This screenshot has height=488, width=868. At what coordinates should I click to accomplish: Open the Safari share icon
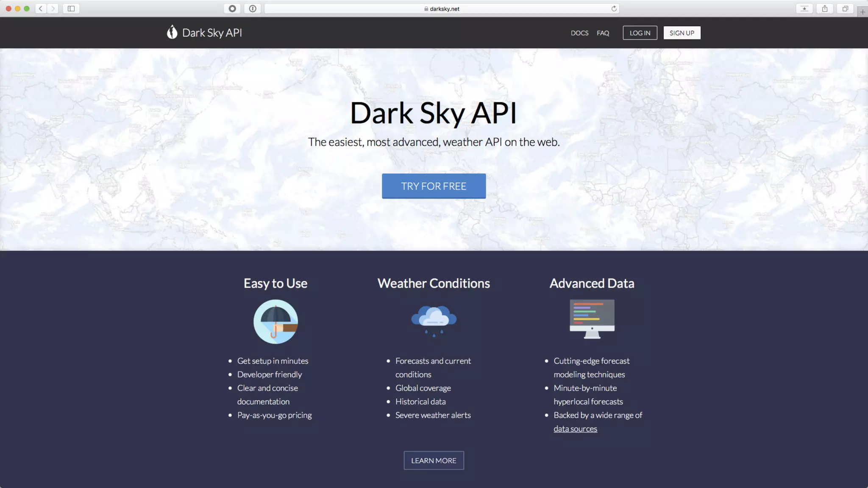tap(825, 8)
